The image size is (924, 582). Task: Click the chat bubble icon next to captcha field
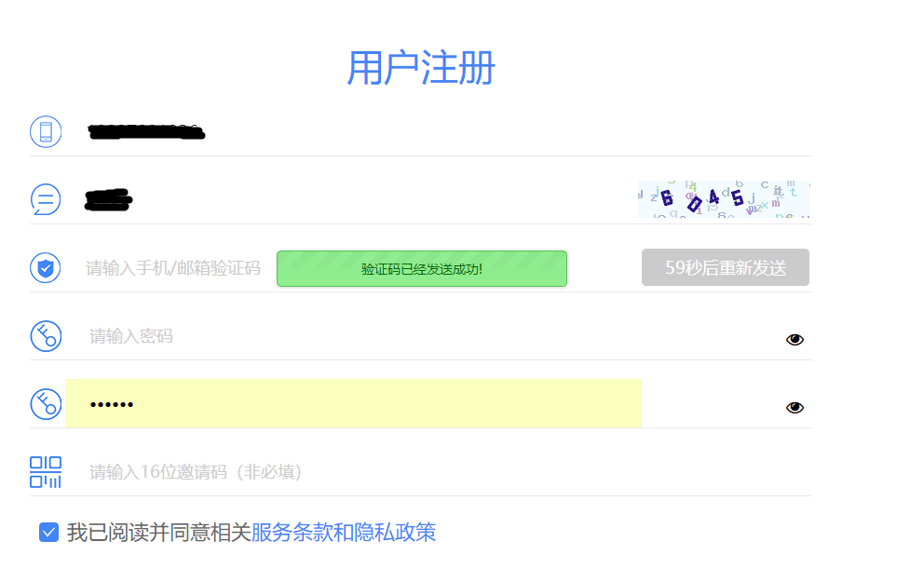click(x=45, y=199)
